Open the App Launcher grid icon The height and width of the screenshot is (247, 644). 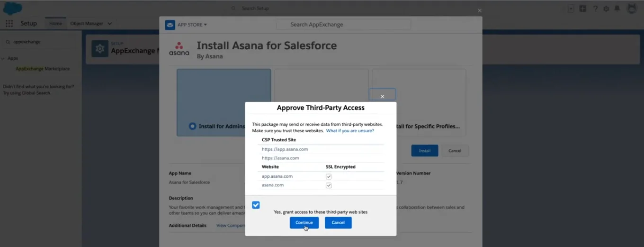click(x=9, y=24)
